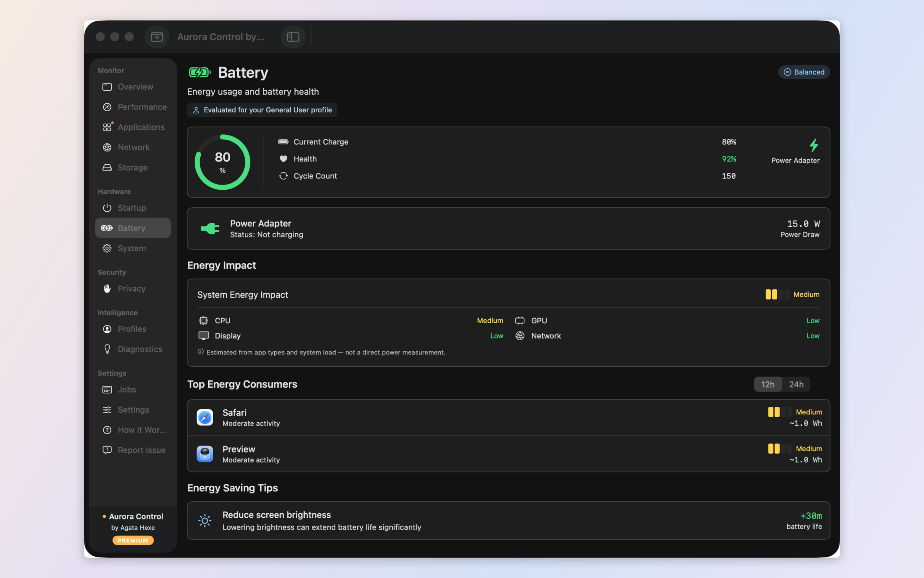This screenshot has width=924, height=578.
Task: Click the Profiles person icon
Action: click(x=107, y=329)
